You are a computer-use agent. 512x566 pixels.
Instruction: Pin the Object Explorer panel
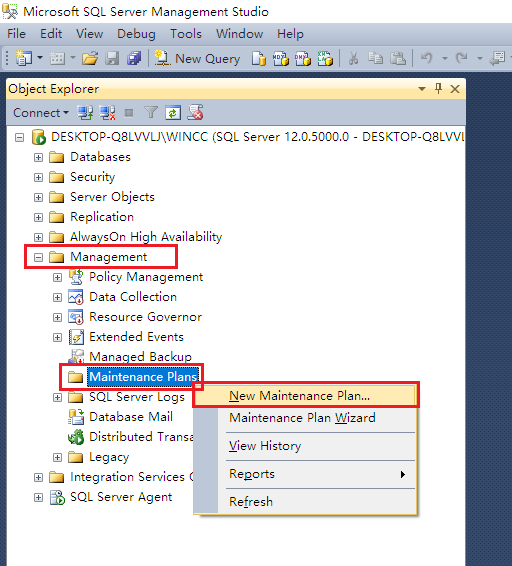click(x=438, y=88)
